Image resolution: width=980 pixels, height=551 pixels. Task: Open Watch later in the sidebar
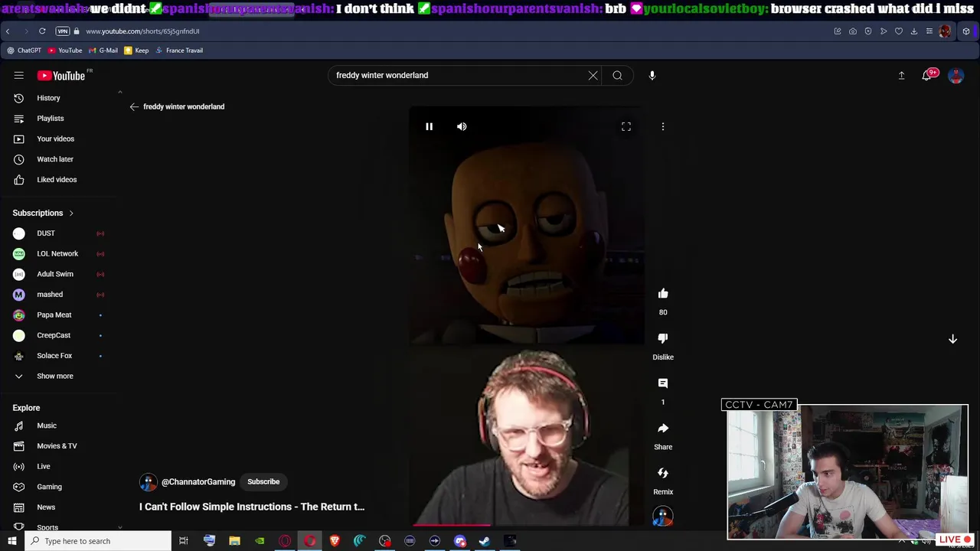(x=55, y=159)
